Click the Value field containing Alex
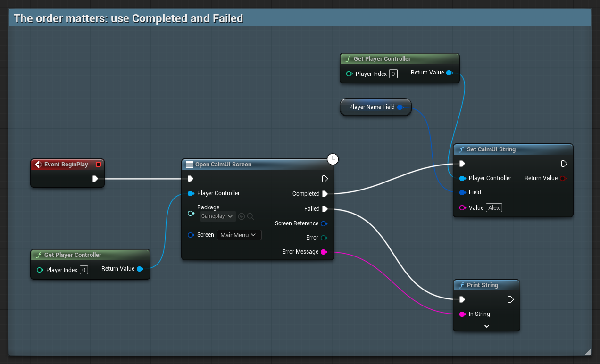Viewport: 600px width, 364px height. (494, 208)
